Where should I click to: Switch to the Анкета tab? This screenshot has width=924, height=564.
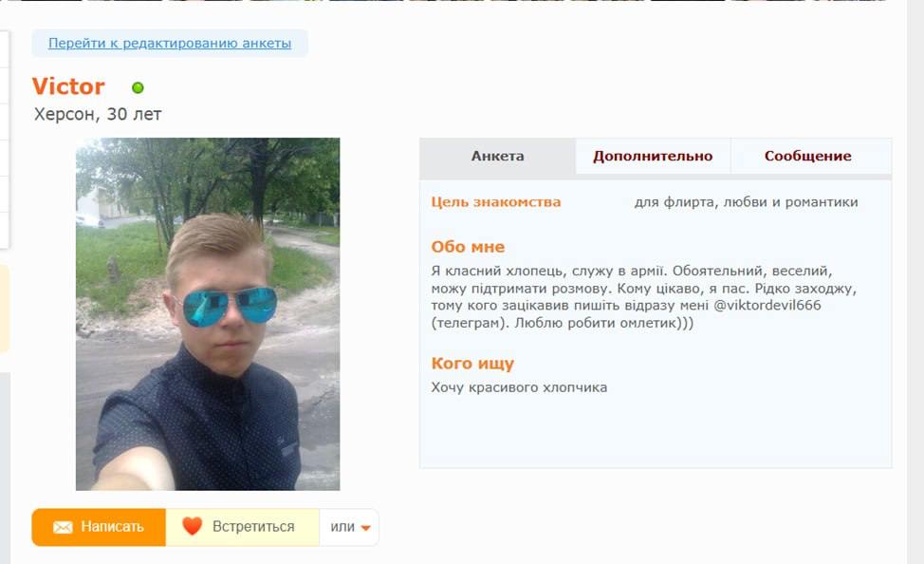click(x=497, y=157)
